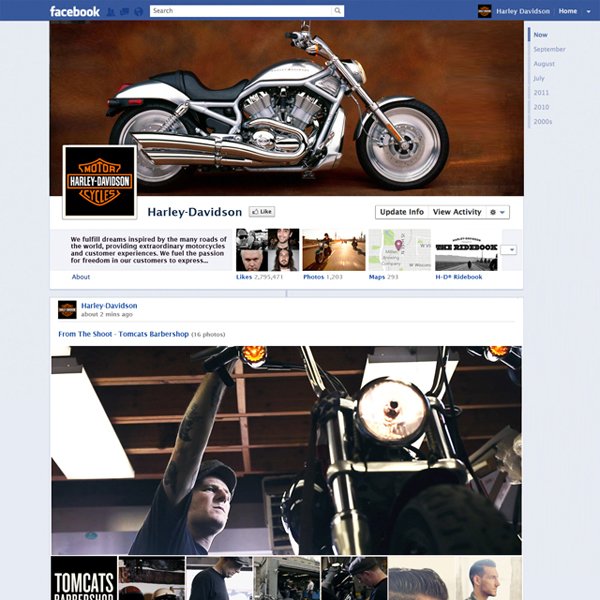Open From The Shoot - Tomcats Barbershop album
This screenshot has width=600, height=600.
pos(123,334)
